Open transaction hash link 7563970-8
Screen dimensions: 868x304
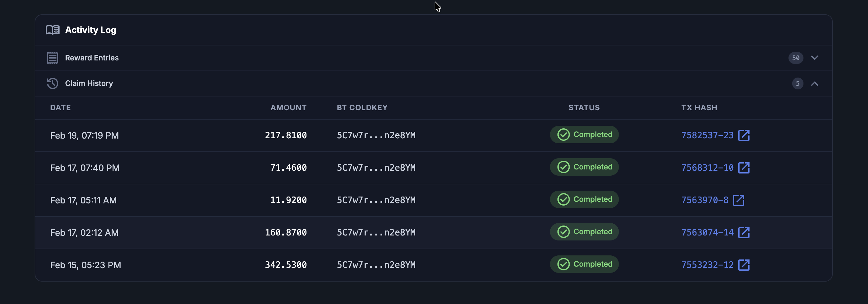click(704, 200)
